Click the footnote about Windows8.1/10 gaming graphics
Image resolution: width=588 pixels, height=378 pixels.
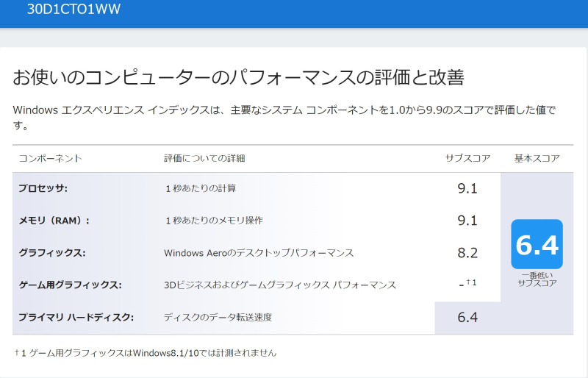click(146, 353)
